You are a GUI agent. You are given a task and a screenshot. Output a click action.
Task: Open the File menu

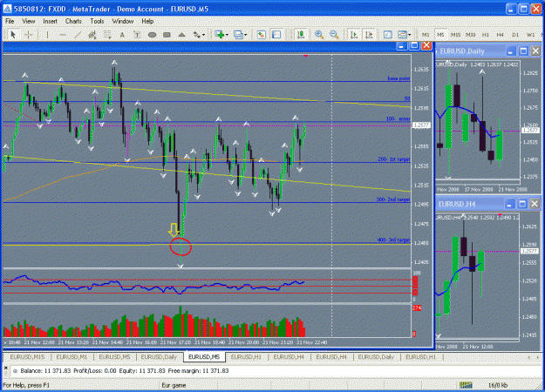[x=10, y=21]
